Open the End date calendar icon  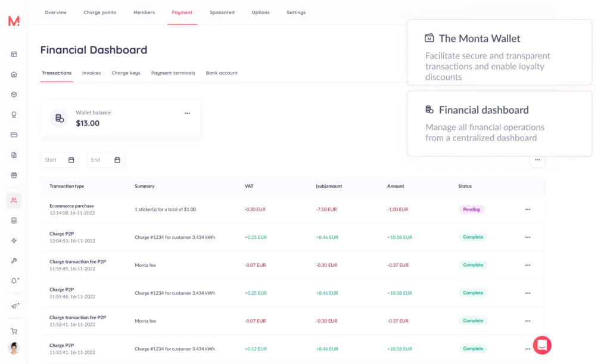[x=117, y=160]
